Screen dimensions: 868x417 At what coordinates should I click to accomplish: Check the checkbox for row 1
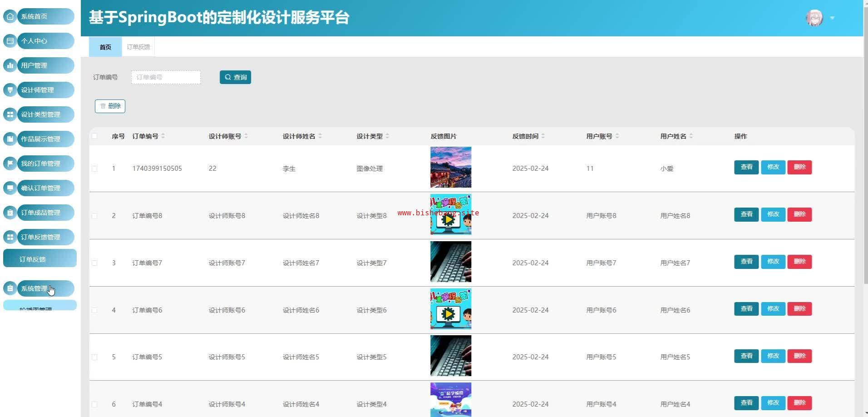click(94, 169)
